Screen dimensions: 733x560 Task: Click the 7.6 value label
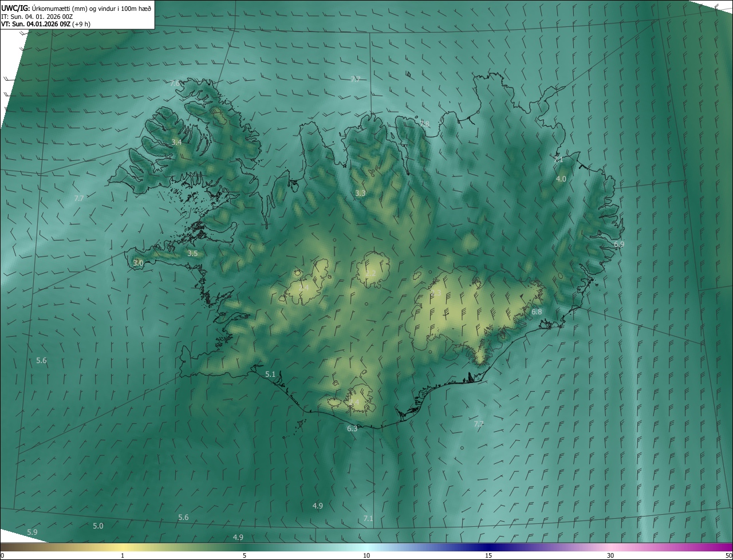175,83
